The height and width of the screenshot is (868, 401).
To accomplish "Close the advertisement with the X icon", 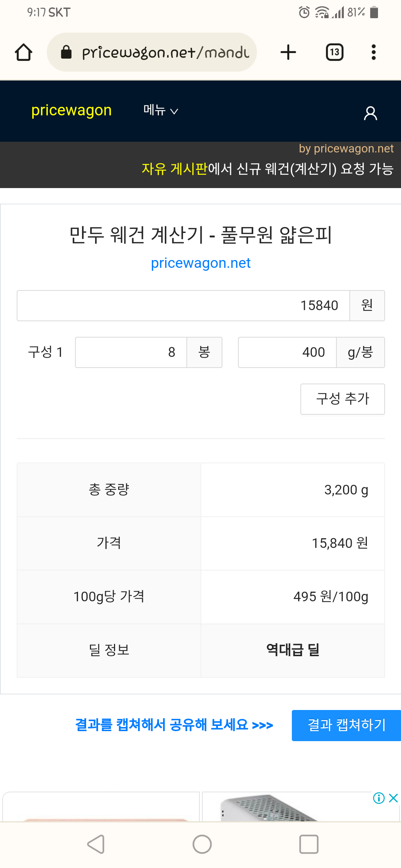I will click(394, 798).
